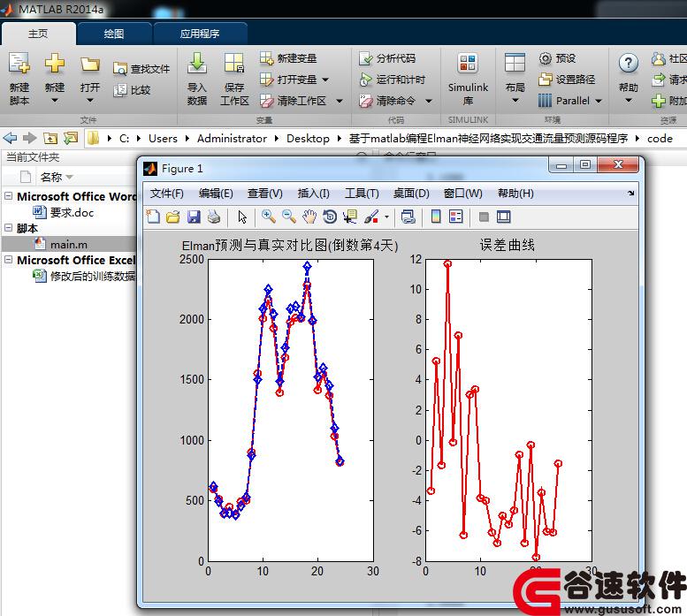
Task: Click the Link Plot icon
Action: [x=408, y=217]
